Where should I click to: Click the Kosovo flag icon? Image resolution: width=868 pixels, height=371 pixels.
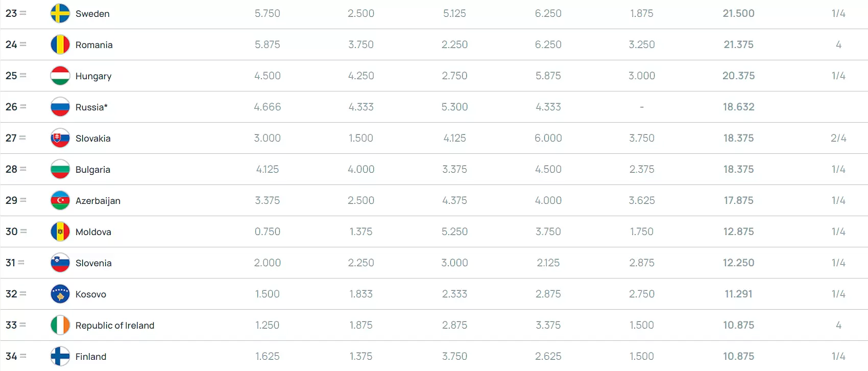(60, 294)
